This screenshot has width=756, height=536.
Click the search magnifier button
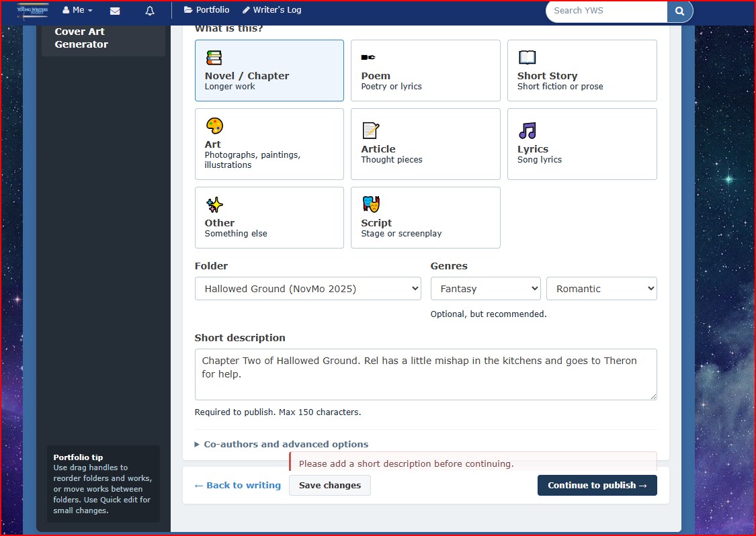tap(680, 11)
